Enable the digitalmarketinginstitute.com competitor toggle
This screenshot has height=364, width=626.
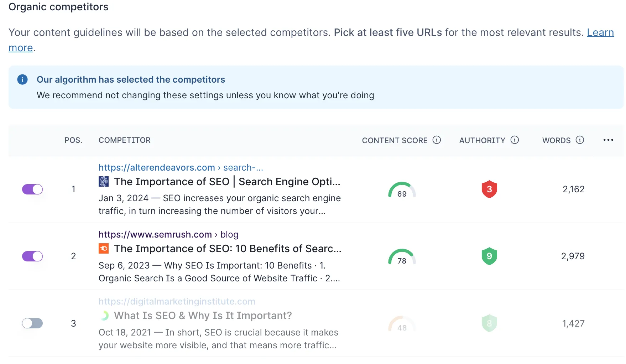32,323
